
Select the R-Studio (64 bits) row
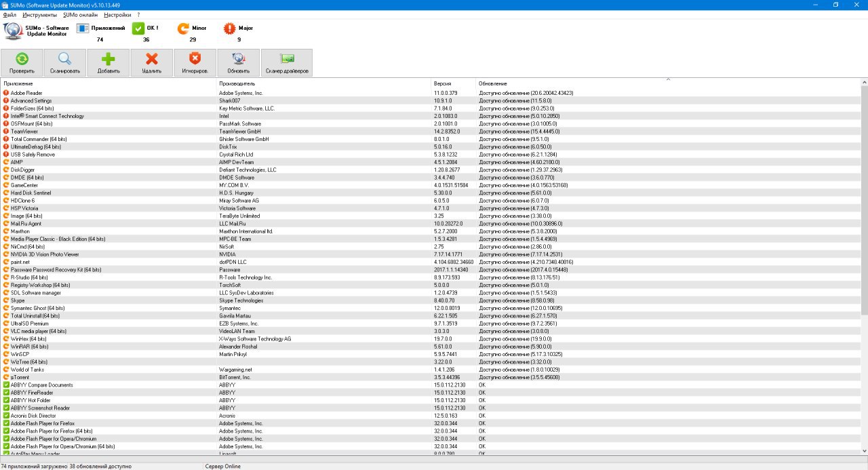click(431, 277)
